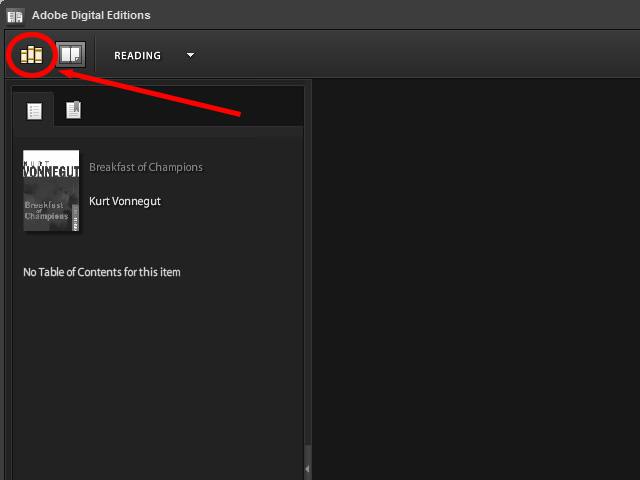Collapse the navigation panel with arrow
The image size is (640, 480).
[x=307, y=469]
